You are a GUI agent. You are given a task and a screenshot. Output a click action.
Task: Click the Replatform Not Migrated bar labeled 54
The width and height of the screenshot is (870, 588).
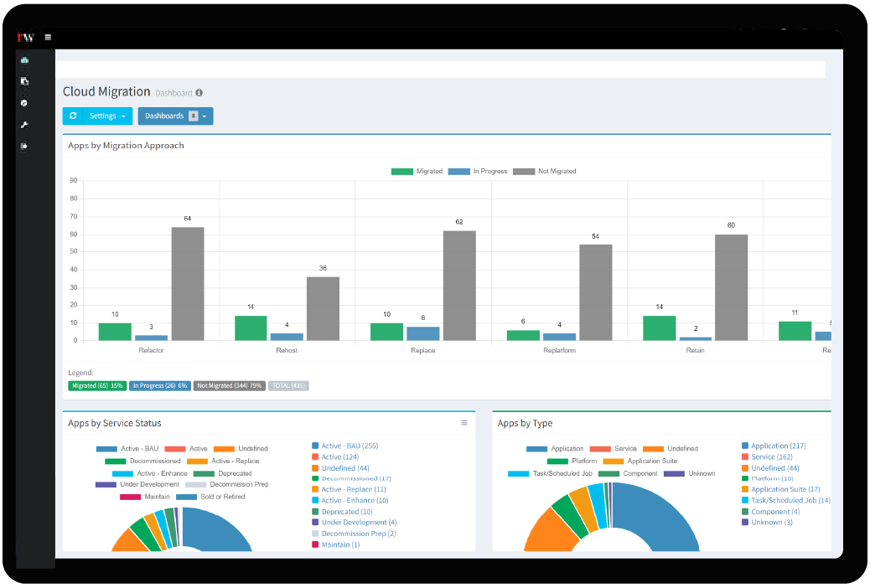596,292
